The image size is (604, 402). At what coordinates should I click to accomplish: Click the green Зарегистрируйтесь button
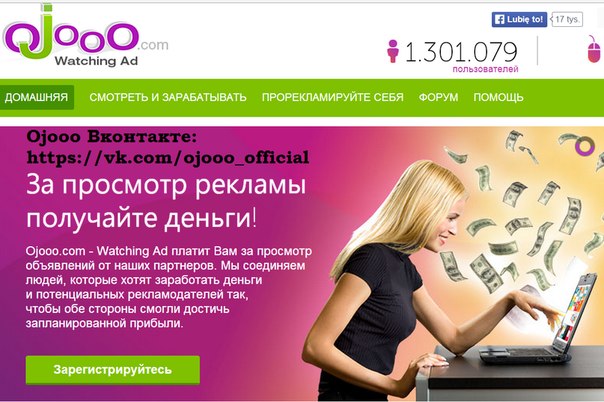[x=113, y=370]
